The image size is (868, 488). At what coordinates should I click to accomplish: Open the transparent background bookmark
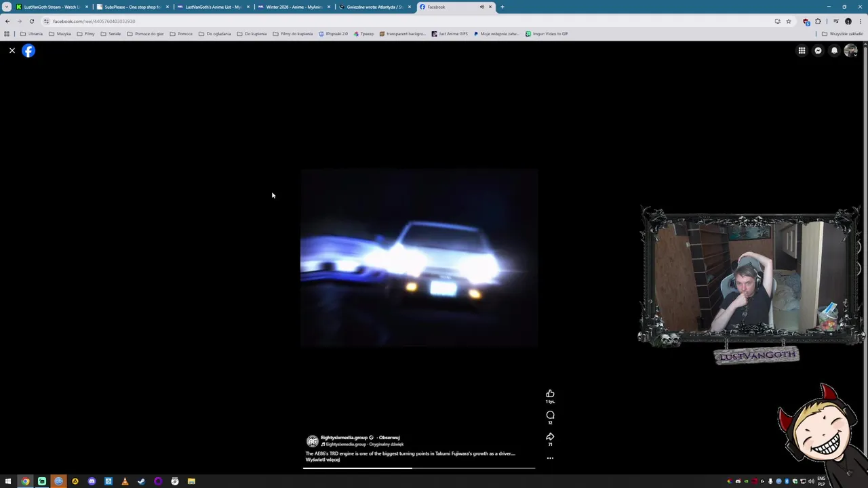403,33
